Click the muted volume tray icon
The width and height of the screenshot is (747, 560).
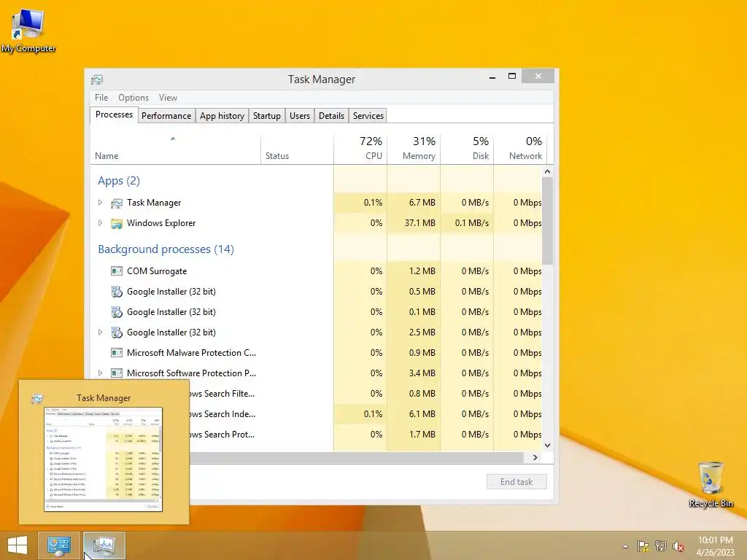tap(678, 546)
